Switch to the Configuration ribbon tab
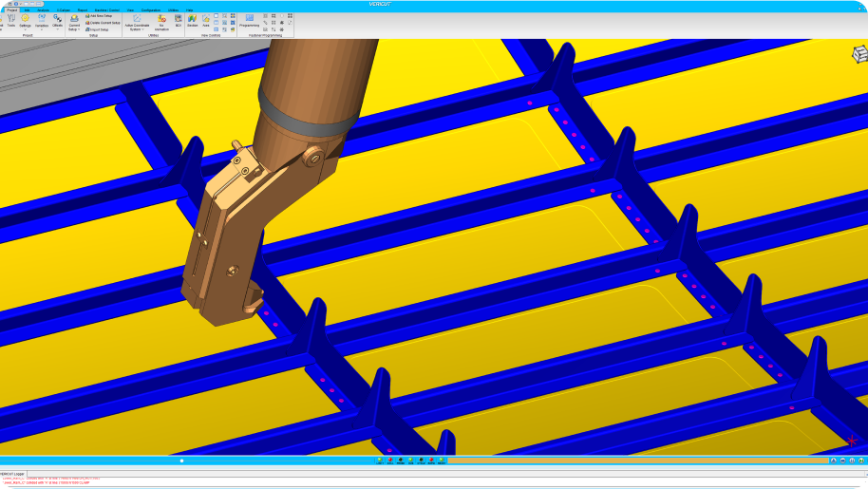The height and width of the screenshot is (489, 868). (x=151, y=9)
